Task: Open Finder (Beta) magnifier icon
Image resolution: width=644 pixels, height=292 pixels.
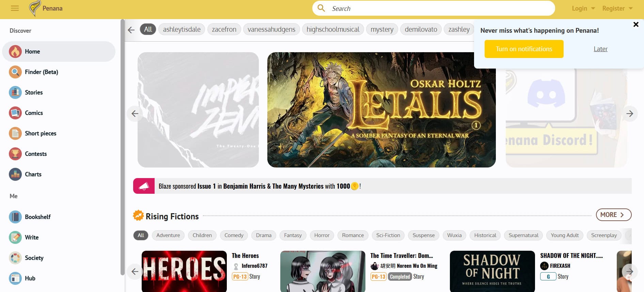Action: coord(15,72)
